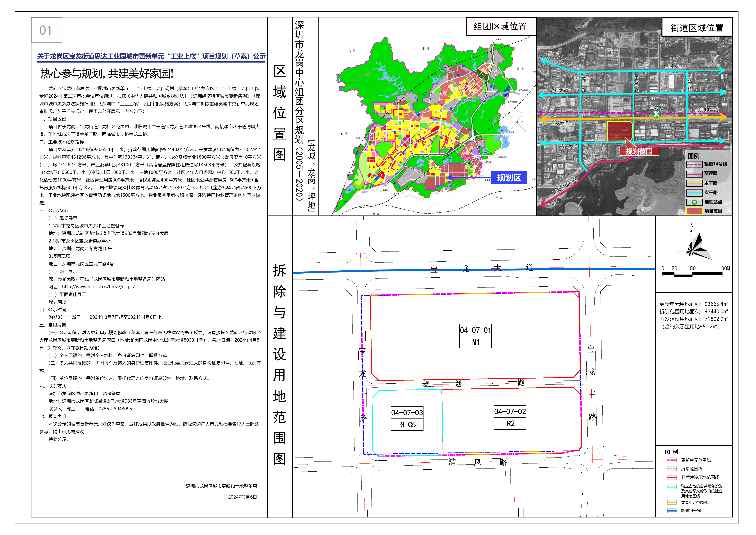Click the 街道区域位置 title box
The width and height of the screenshot is (756, 535).
[697, 28]
